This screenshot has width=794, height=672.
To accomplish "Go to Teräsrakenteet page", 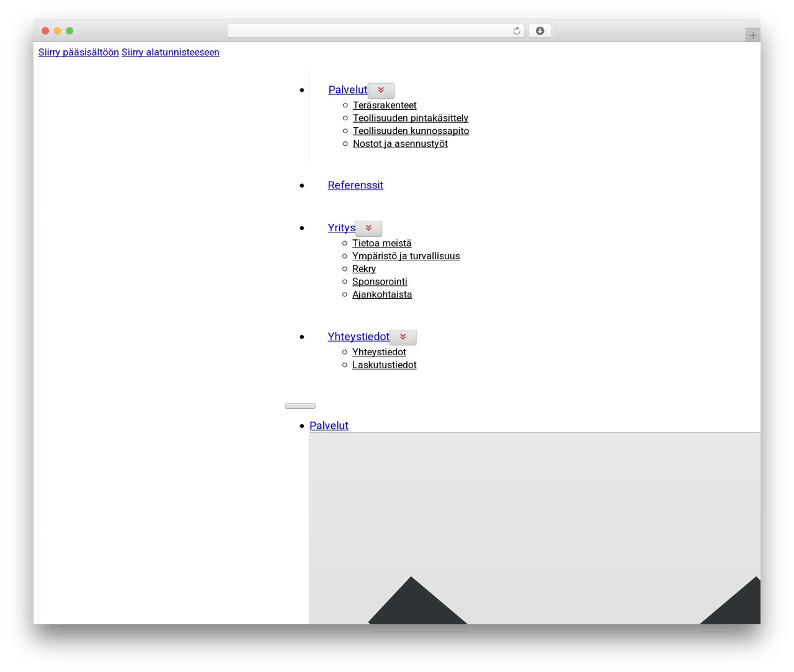I will coord(385,105).
